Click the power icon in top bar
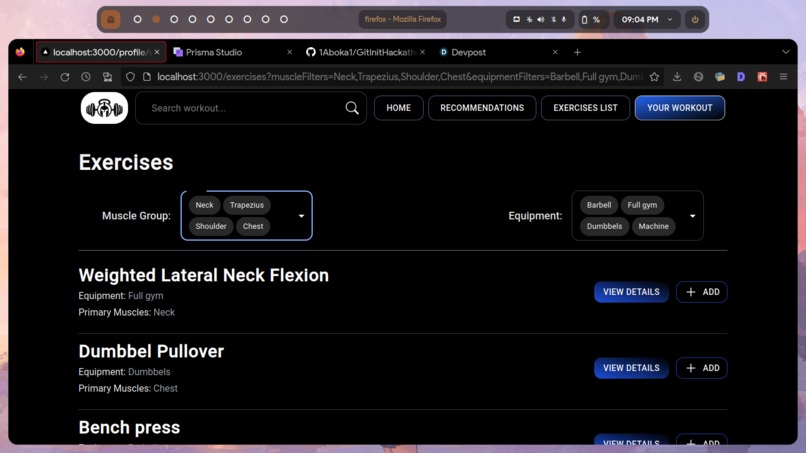 pos(695,20)
